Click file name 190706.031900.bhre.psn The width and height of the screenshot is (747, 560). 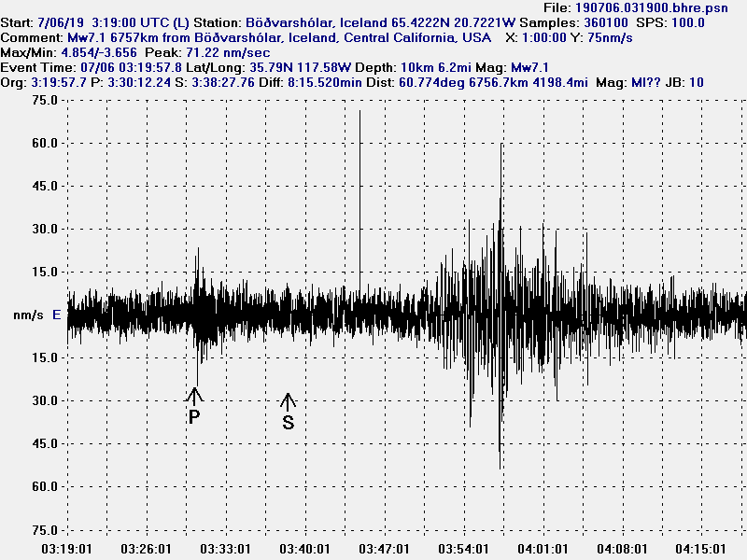(651, 7)
